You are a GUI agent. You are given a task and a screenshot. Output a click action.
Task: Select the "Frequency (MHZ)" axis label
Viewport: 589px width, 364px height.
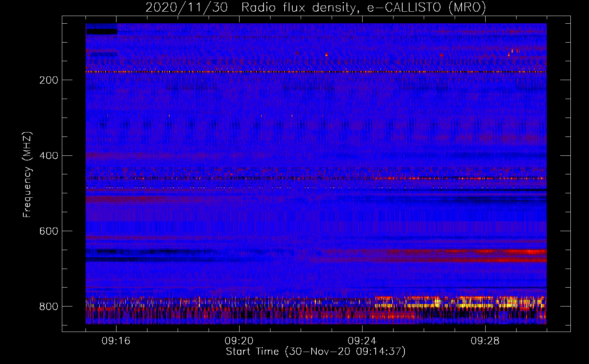pyautogui.click(x=27, y=175)
